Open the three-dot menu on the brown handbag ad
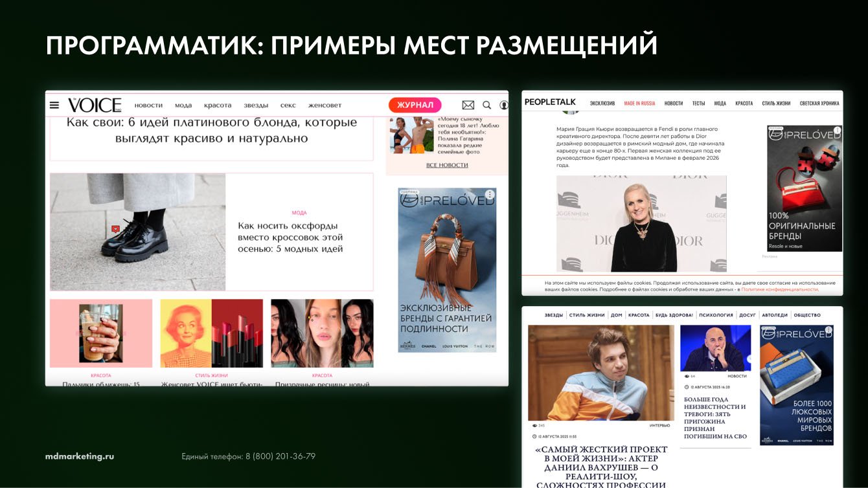The image size is (868, 488). (490, 194)
